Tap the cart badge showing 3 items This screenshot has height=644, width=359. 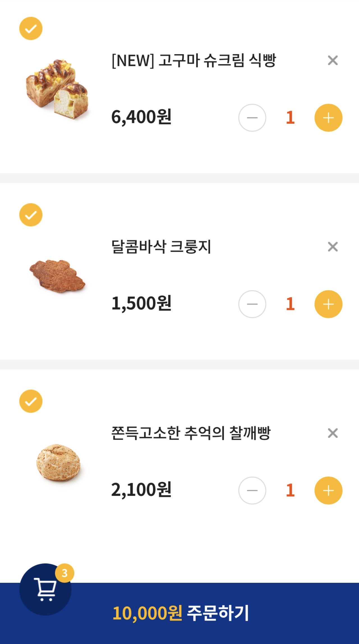pos(65,573)
